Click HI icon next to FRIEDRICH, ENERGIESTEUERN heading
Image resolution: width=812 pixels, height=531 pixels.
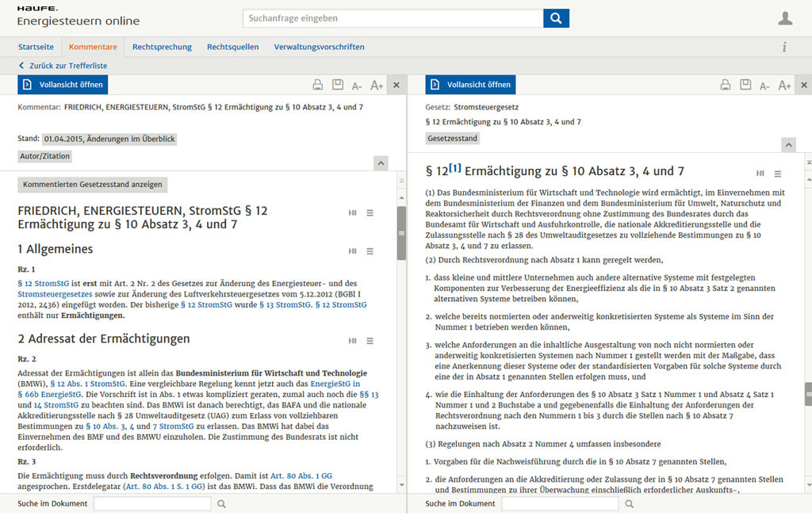[x=353, y=212]
